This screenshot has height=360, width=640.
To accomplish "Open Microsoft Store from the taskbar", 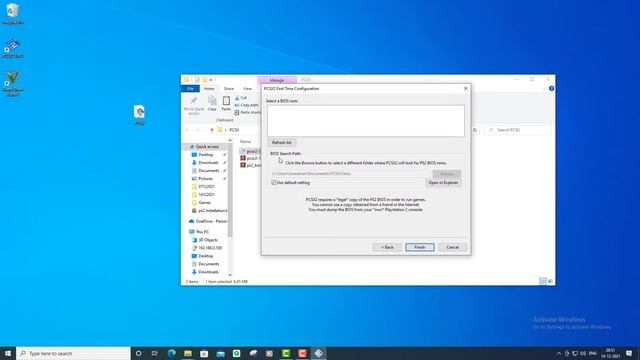I will pos(204,353).
